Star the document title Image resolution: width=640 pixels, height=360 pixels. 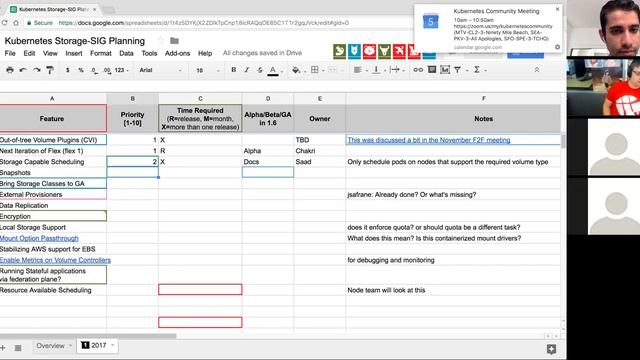160,40
